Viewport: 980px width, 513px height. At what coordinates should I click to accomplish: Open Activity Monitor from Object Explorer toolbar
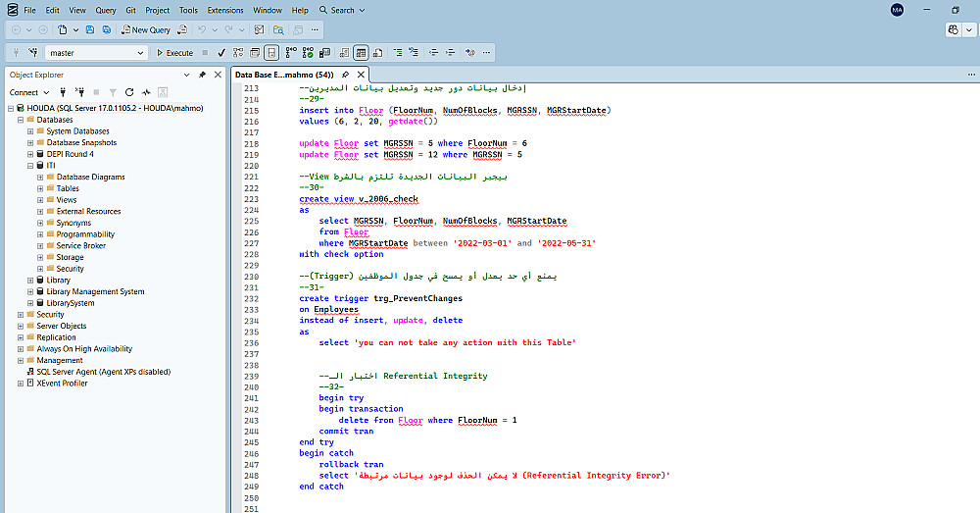click(146, 92)
